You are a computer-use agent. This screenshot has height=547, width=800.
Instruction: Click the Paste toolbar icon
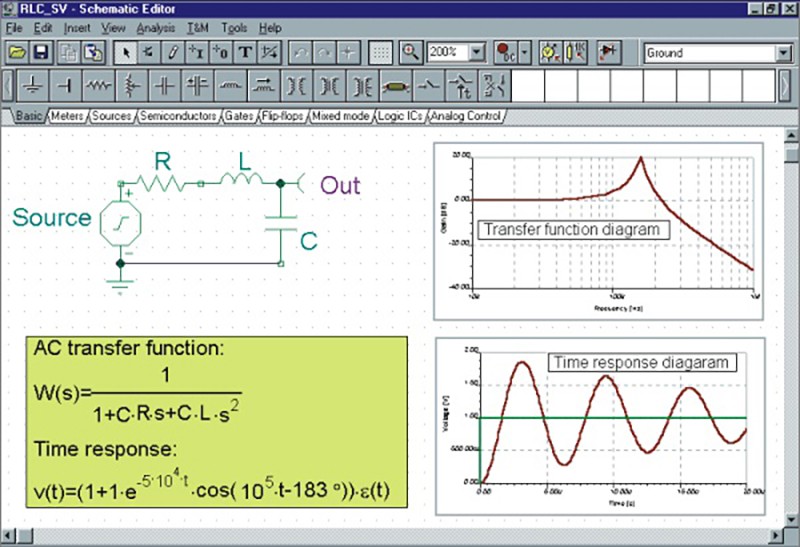point(93,52)
